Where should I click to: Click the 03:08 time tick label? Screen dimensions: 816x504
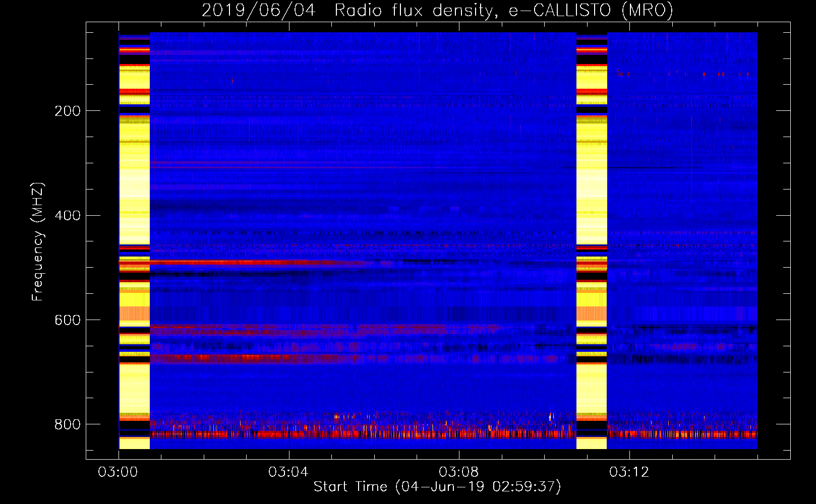[459, 472]
